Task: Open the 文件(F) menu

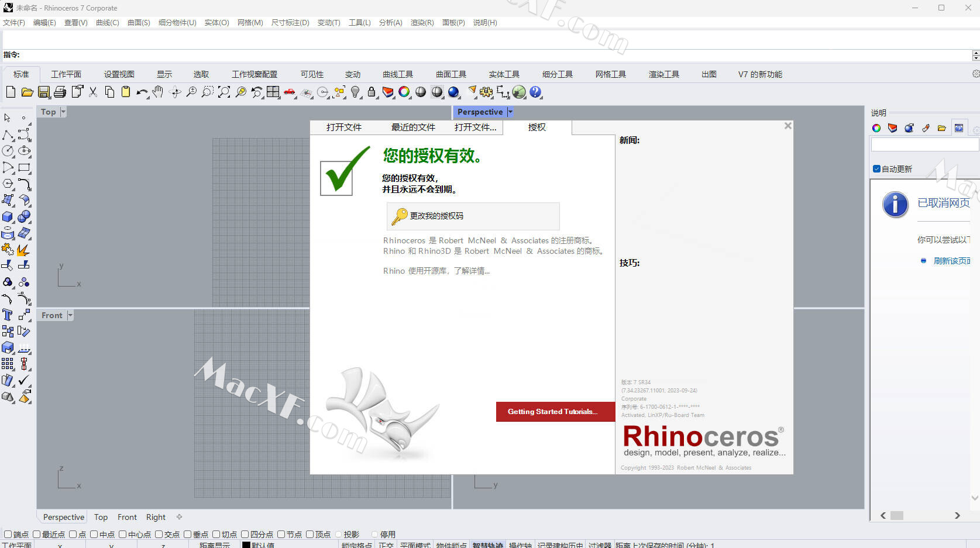Action: (14, 22)
